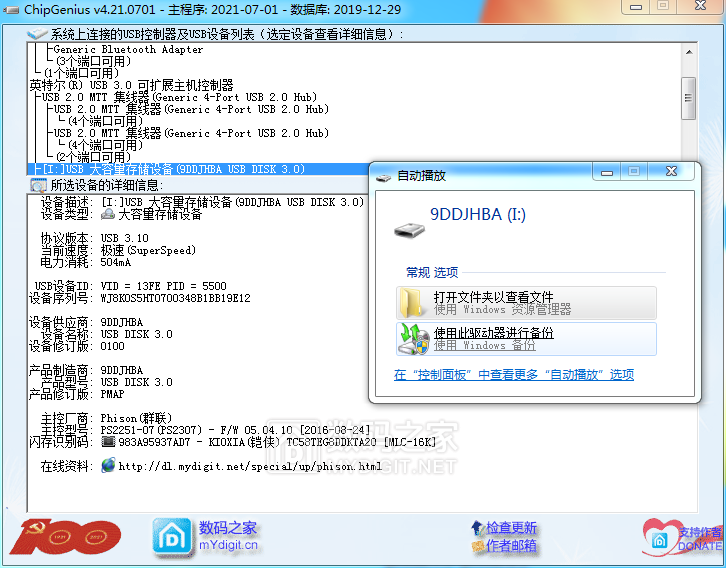
Task: Click 支持作者 DONATE link
Action: coord(700,539)
